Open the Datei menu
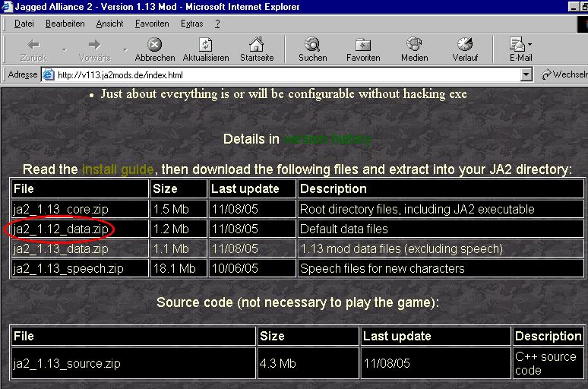The width and height of the screenshot is (588, 389). point(24,24)
